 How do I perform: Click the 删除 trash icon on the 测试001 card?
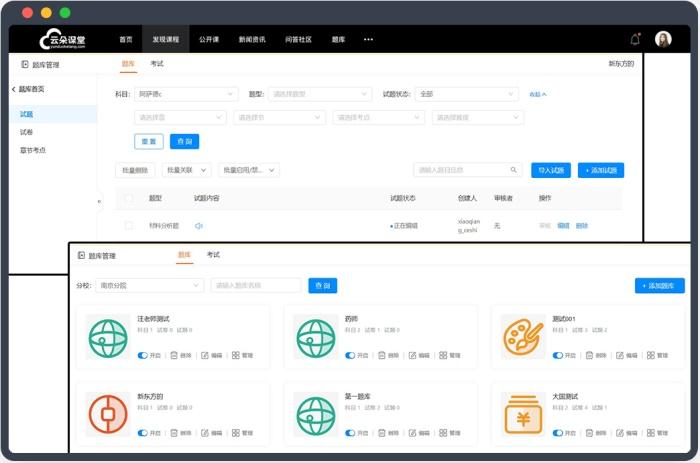(589, 355)
